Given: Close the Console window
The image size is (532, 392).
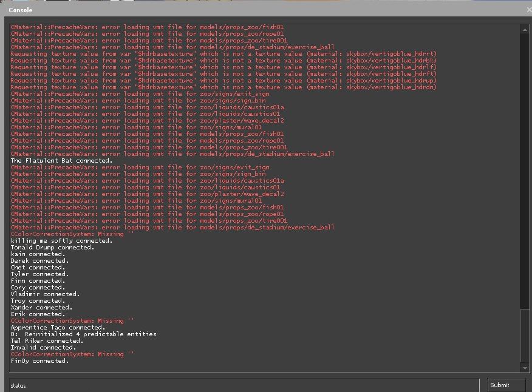Looking at the screenshot, I should pyautogui.click(x=529, y=10).
